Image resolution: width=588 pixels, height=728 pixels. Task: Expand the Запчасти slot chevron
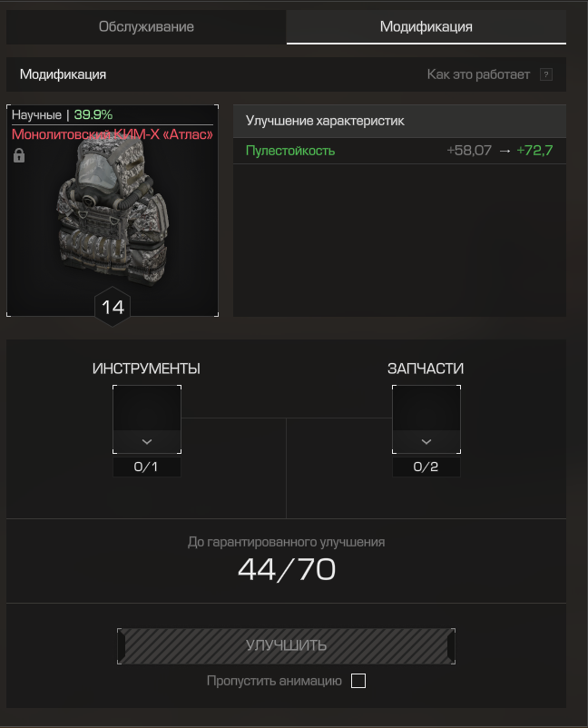(x=426, y=441)
